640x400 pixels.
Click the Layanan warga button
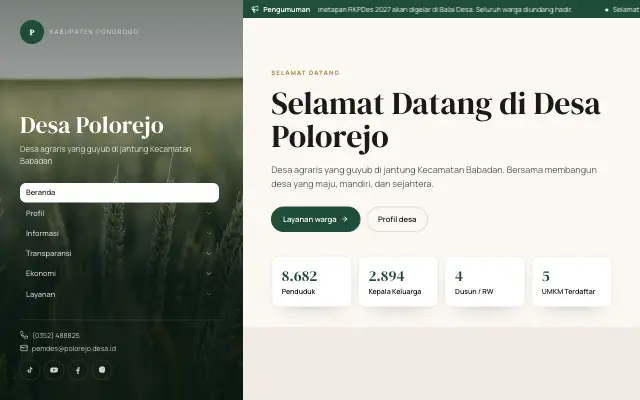[316, 219]
